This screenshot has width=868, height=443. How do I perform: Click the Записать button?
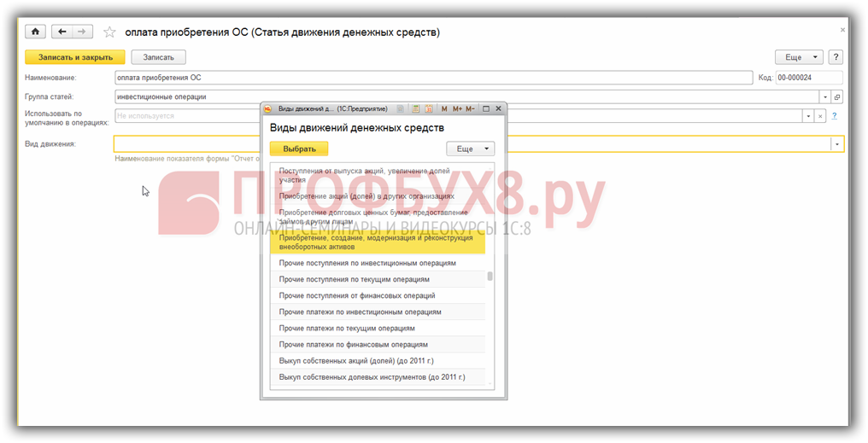coord(158,57)
